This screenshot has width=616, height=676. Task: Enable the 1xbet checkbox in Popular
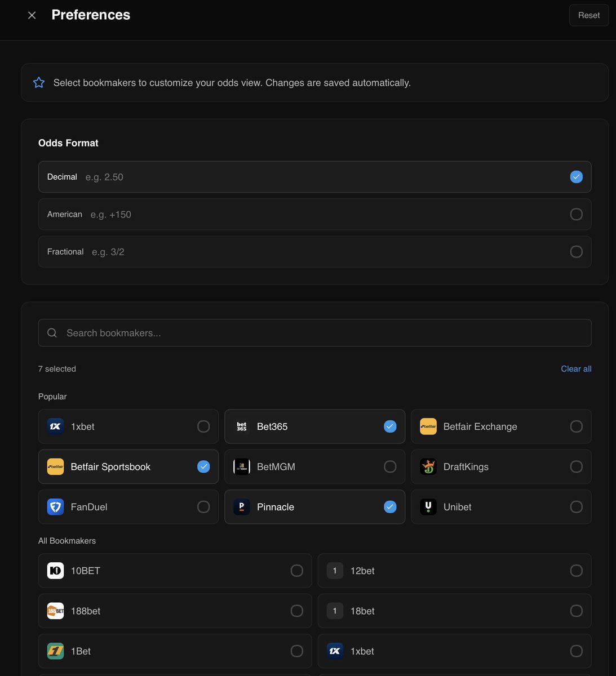[203, 426]
